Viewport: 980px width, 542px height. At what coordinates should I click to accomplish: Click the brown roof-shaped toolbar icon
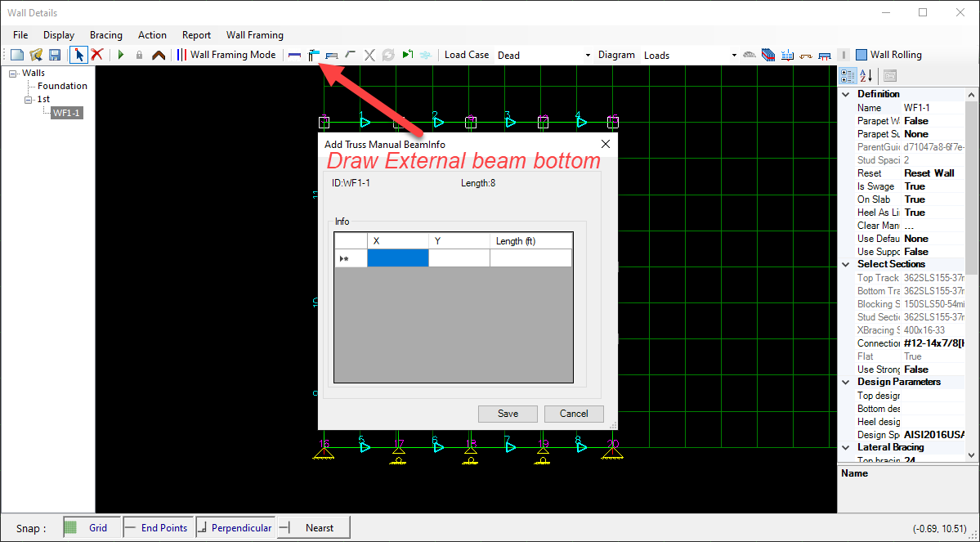pos(159,55)
